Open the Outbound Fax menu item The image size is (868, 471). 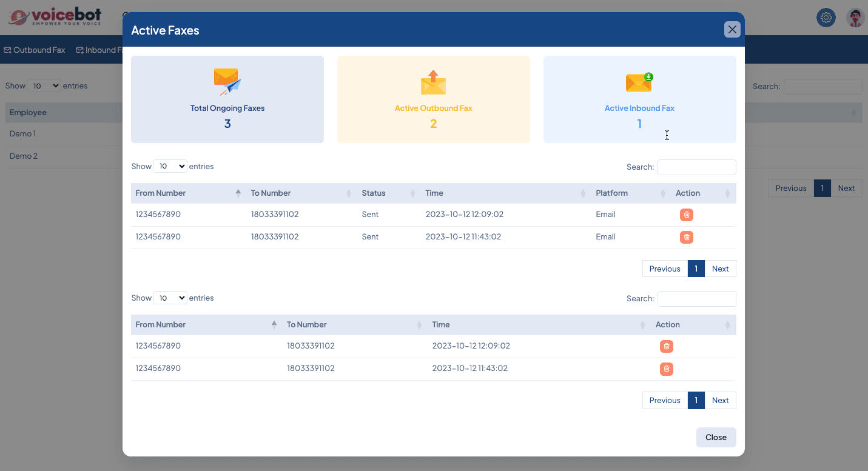pyautogui.click(x=35, y=50)
